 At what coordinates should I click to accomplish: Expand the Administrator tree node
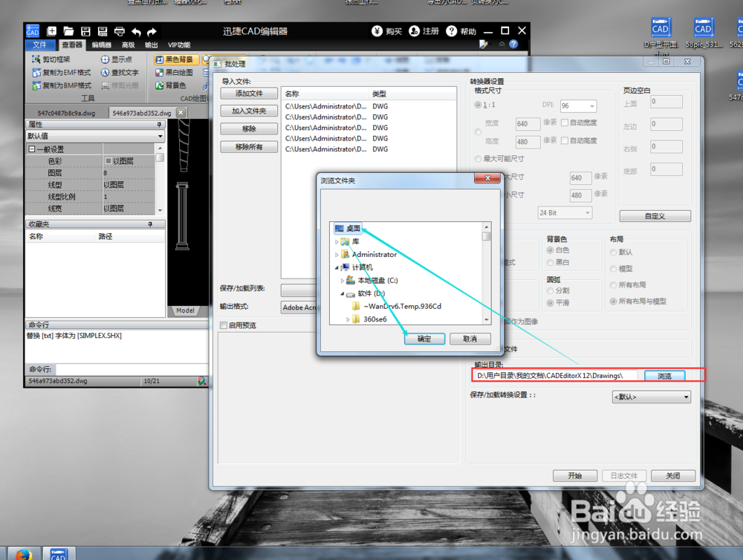tap(337, 255)
